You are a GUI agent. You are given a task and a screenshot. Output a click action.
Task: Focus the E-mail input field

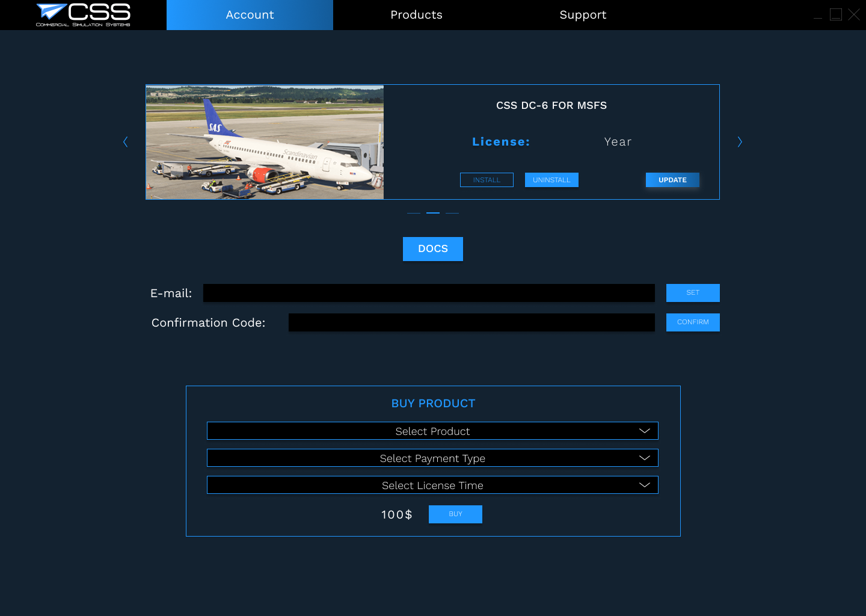429,293
